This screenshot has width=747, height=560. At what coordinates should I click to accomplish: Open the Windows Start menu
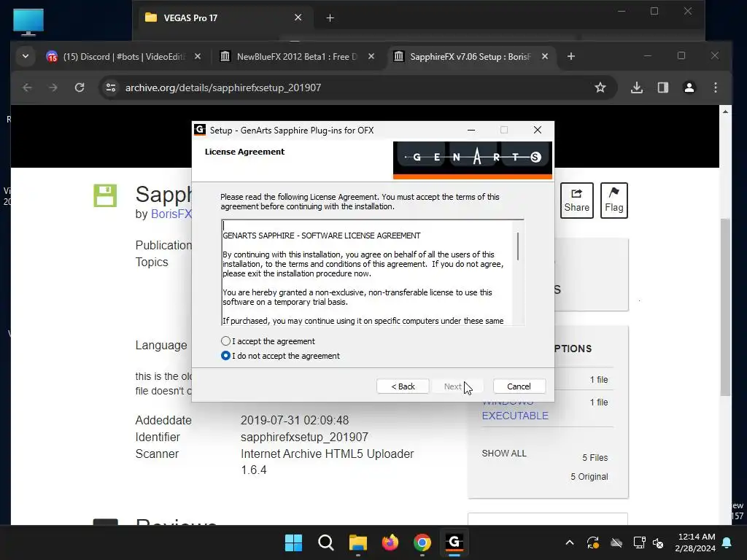(293, 542)
